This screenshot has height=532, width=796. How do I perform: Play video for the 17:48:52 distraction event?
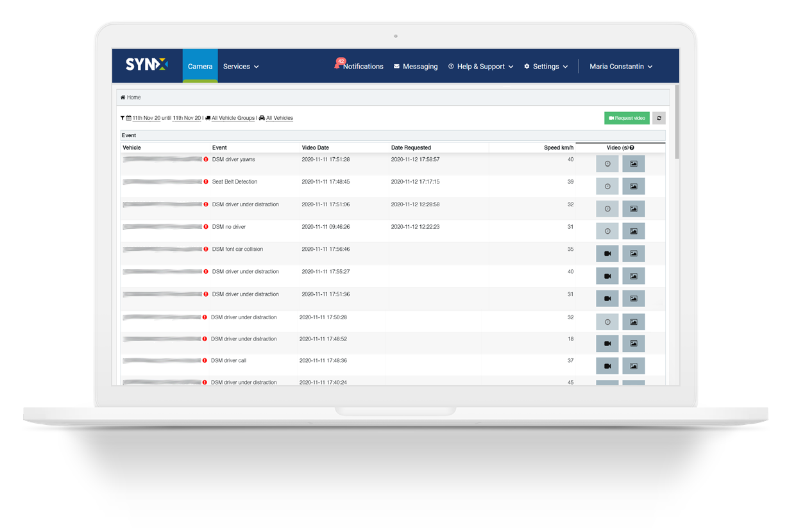pyautogui.click(x=607, y=344)
